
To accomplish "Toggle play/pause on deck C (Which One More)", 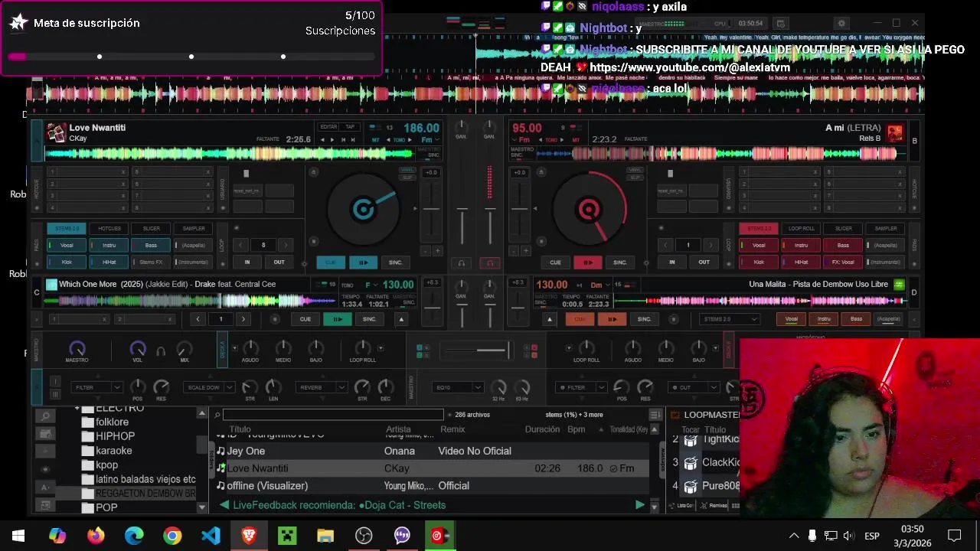I will coord(337,319).
